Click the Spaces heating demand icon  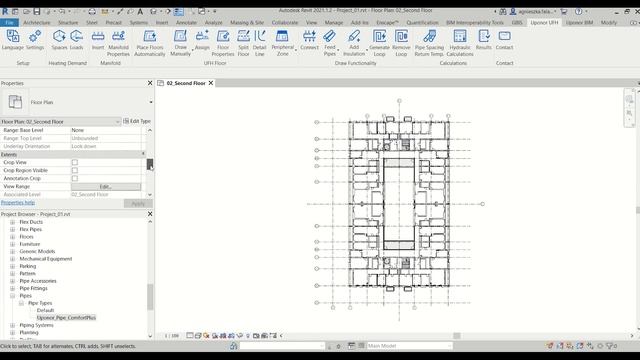pyautogui.click(x=59, y=40)
